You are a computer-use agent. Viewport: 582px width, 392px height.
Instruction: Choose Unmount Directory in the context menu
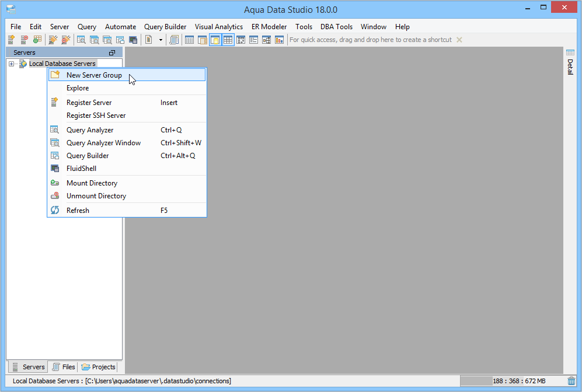click(x=127, y=196)
